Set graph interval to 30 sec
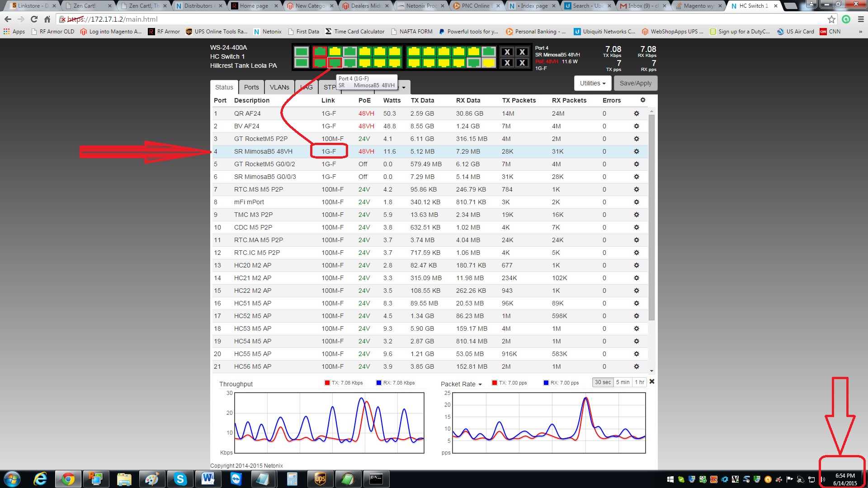The height and width of the screenshot is (488, 868). [x=603, y=382]
